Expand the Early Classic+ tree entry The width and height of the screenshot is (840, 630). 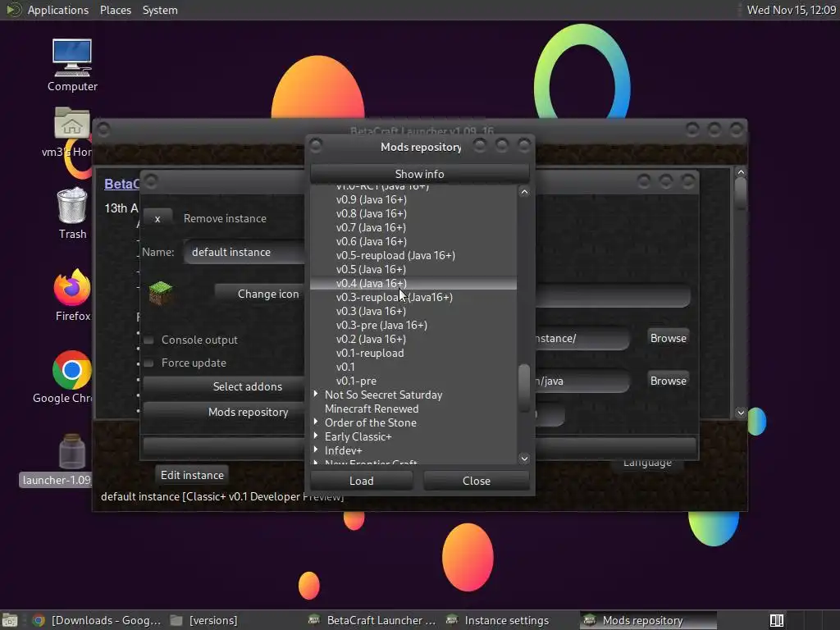[x=316, y=436]
